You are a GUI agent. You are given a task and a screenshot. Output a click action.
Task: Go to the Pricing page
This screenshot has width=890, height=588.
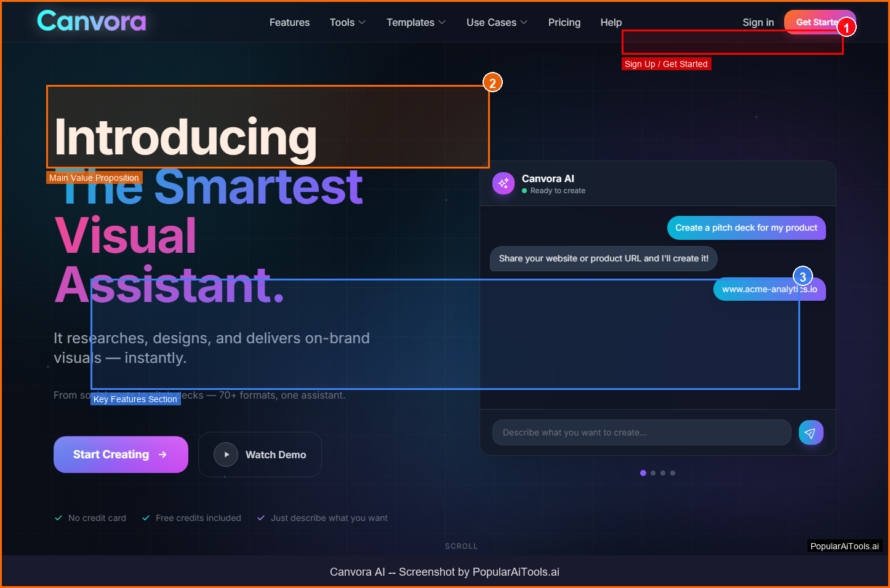point(564,22)
